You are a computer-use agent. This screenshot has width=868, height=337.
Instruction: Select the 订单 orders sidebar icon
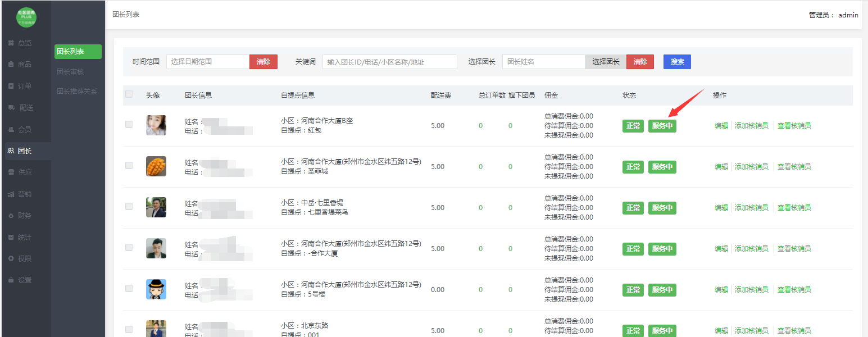pos(11,86)
